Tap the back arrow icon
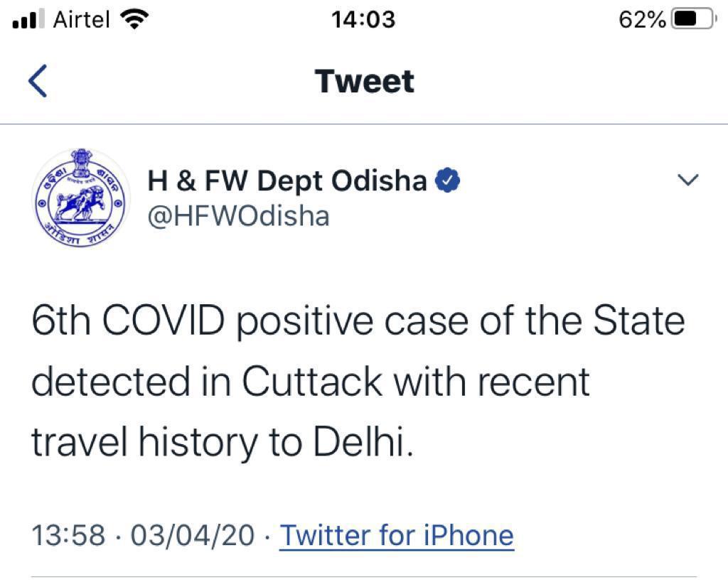 tap(38, 81)
